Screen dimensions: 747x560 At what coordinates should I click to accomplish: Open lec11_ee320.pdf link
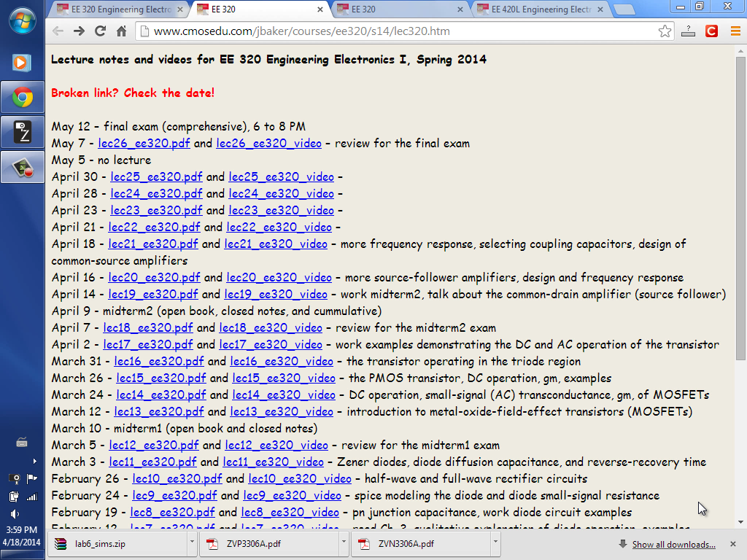coord(152,462)
